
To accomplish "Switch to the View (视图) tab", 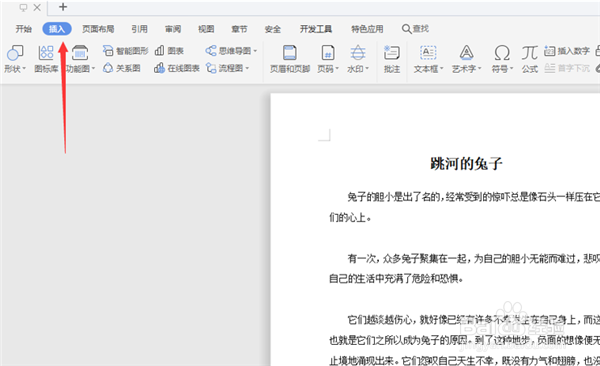I will click(x=206, y=29).
